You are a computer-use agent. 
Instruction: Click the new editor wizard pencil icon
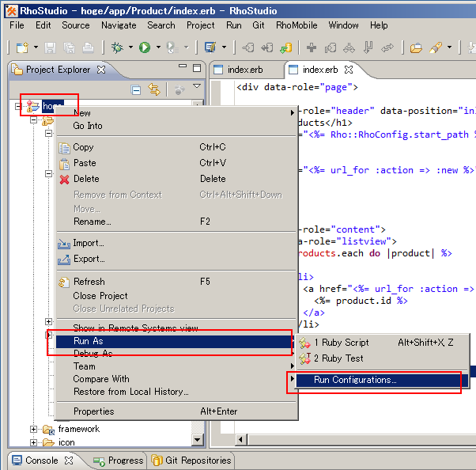tap(210, 47)
